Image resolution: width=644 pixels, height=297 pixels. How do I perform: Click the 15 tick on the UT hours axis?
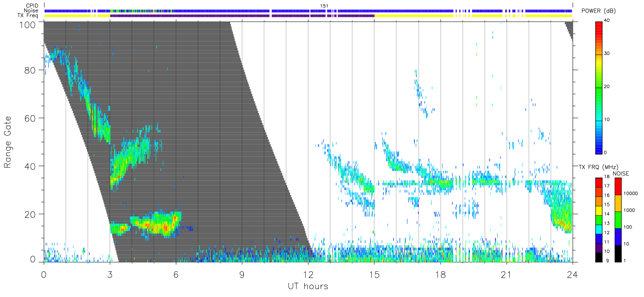(x=374, y=273)
